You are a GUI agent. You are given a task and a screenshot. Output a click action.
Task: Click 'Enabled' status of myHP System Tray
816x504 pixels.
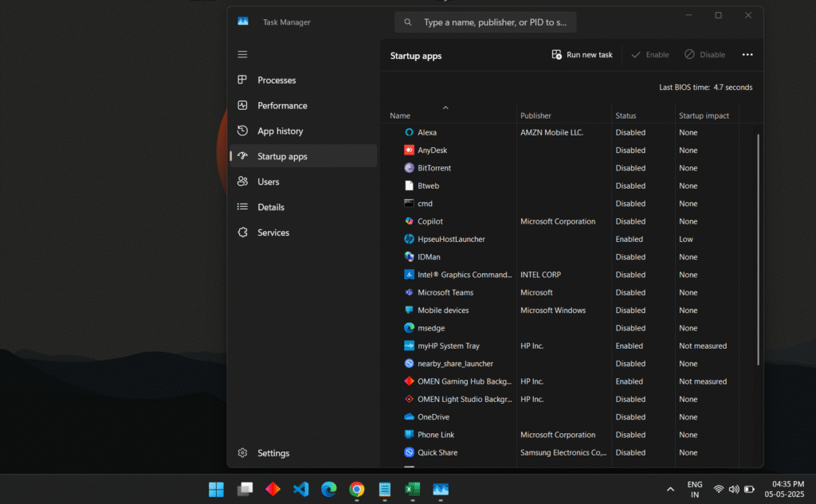pos(630,346)
